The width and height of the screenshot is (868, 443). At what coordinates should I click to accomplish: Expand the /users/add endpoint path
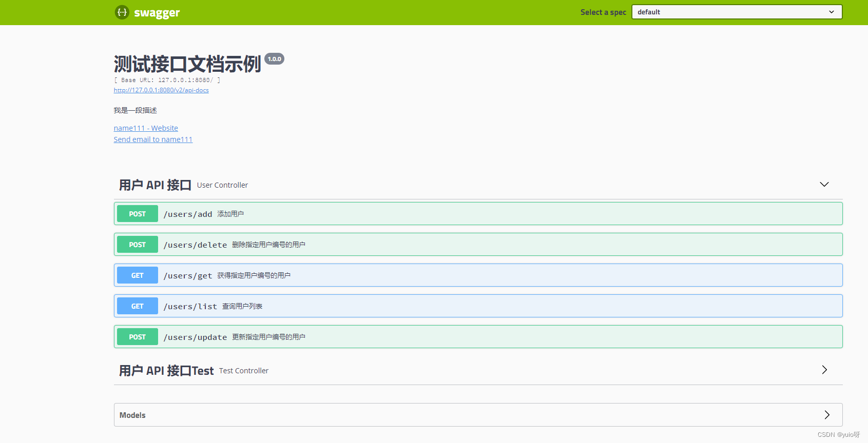click(x=188, y=214)
